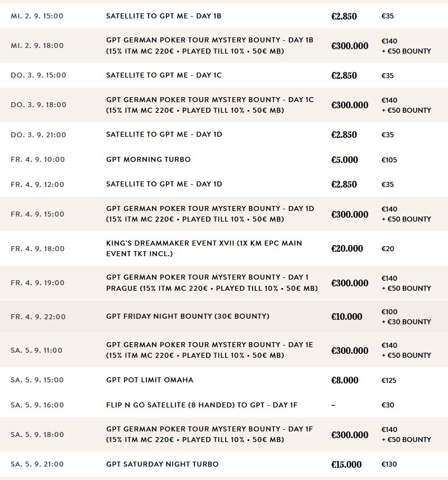448x480 pixels.
Task: Select Mystery Bounty Day 1 Prague
Action: (224, 282)
